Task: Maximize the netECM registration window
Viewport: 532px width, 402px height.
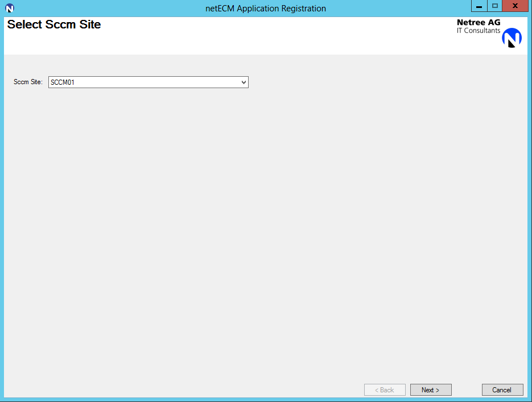Action: (x=494, y=6)
